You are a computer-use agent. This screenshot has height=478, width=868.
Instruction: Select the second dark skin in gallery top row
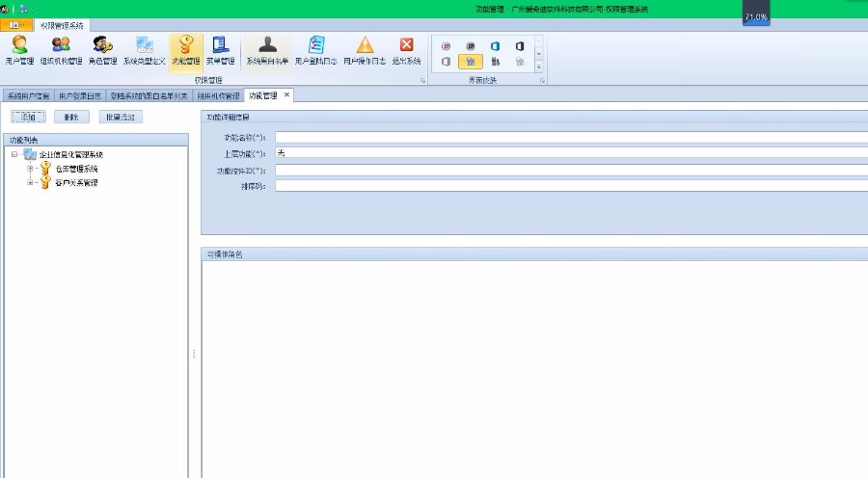click(471, 46)
